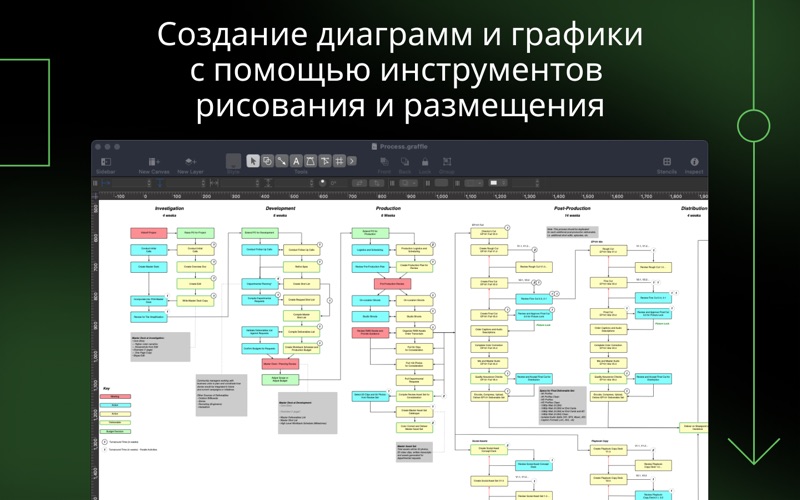Image resolution: width=800 pixels, height=500 pixels.
Task: Select the Compile Deliverables List shape
Action: tap(302, 332)
